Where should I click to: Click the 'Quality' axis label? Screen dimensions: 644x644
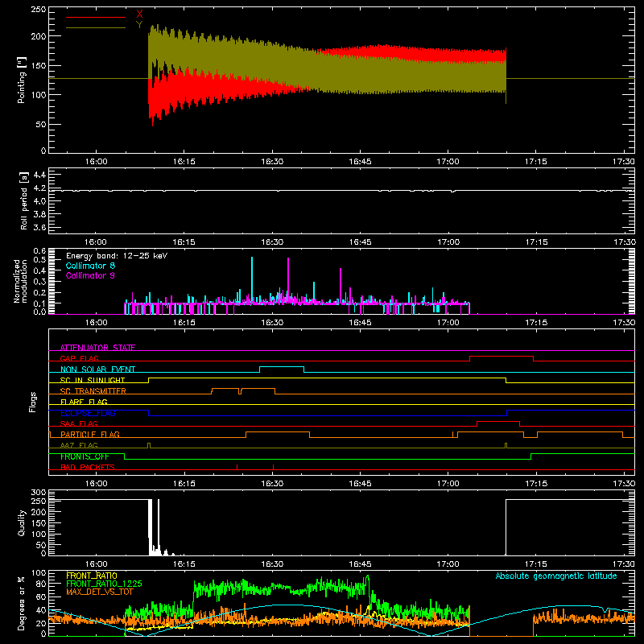22,522
